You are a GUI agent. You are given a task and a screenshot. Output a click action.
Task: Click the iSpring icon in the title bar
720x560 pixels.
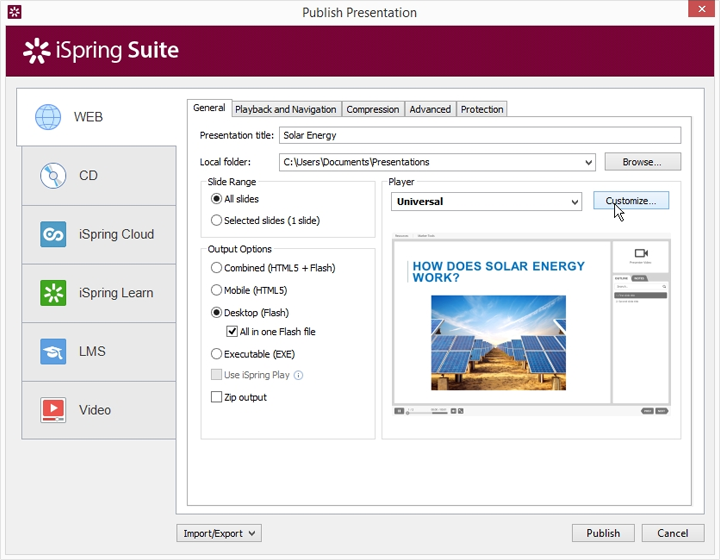(x=15, y=12)
